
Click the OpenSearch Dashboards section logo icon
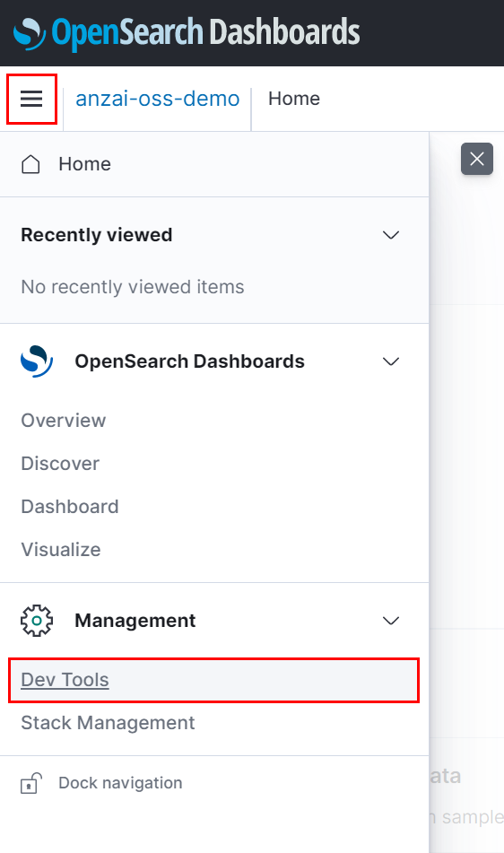click(37, 361)
